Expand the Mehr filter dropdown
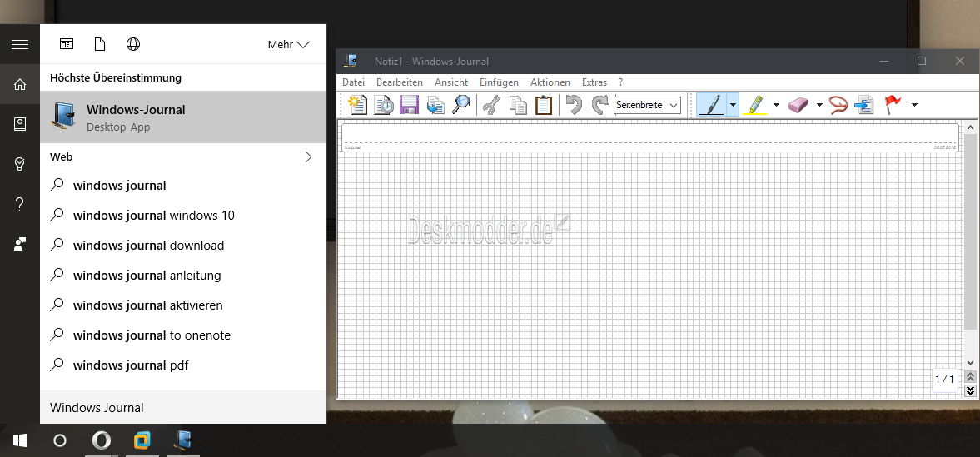980x457 pixels. click(x=288, y=44)
